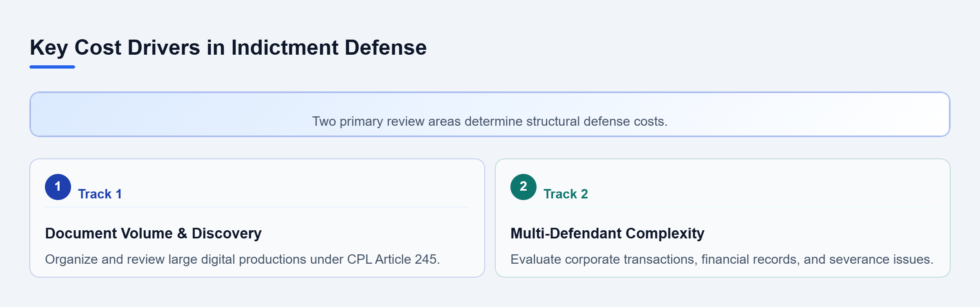Click the 'Two primary review areas' summary sentence
The image size is (980, 307).
pos(490,121)
